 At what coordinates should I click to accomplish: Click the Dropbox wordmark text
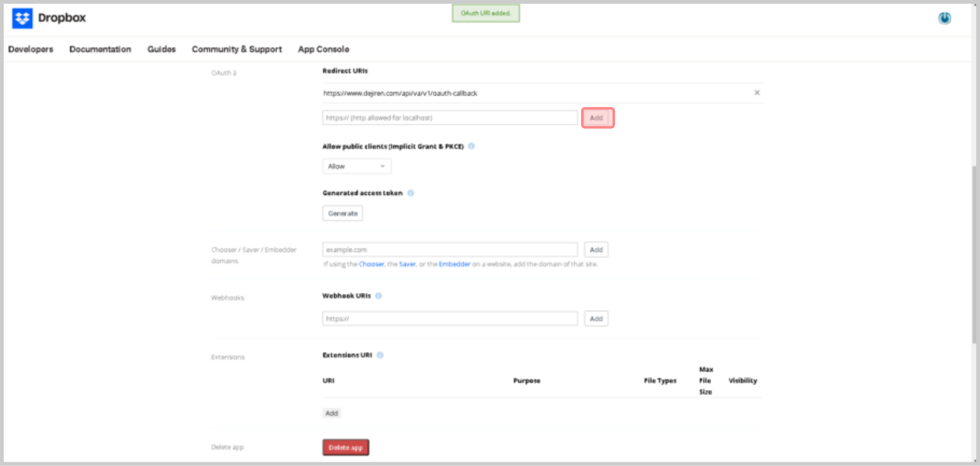(62, 18)
